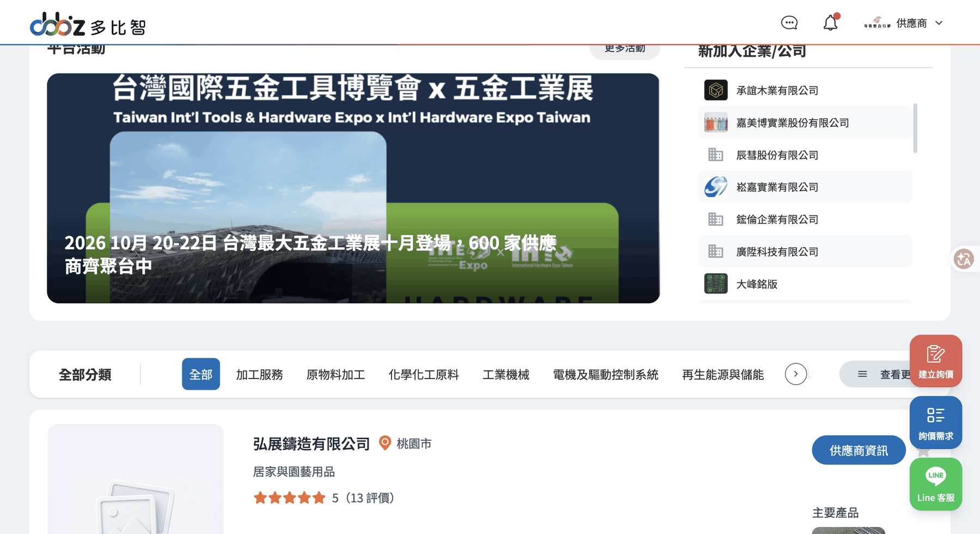Image resolution: width=980 pixels, height=534 pixels.
Task: Open 大峰銘版 company entry
Action: click(x=805, y=284)
